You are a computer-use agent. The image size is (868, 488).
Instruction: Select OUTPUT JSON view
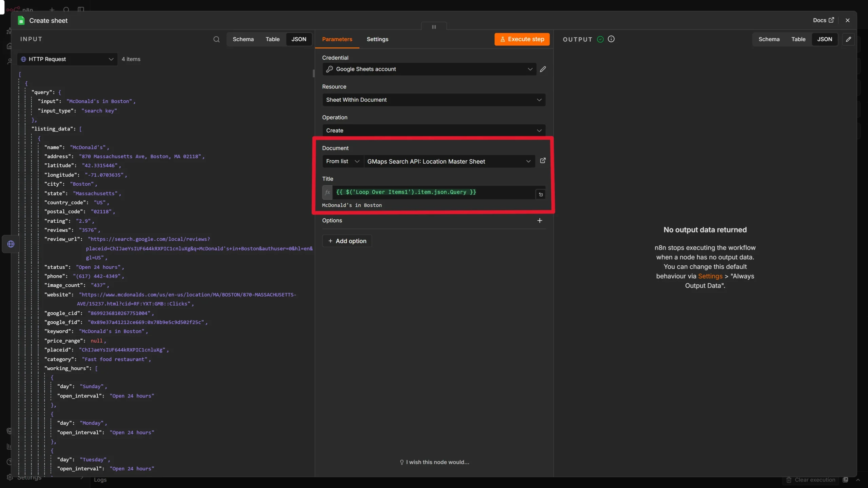825,39
